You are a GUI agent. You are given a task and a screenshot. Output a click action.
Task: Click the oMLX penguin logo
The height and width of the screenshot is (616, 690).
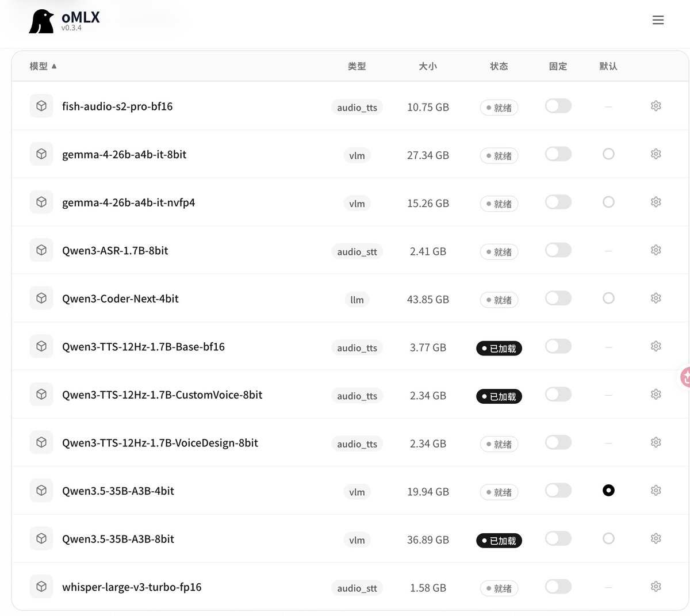[42, 21]
